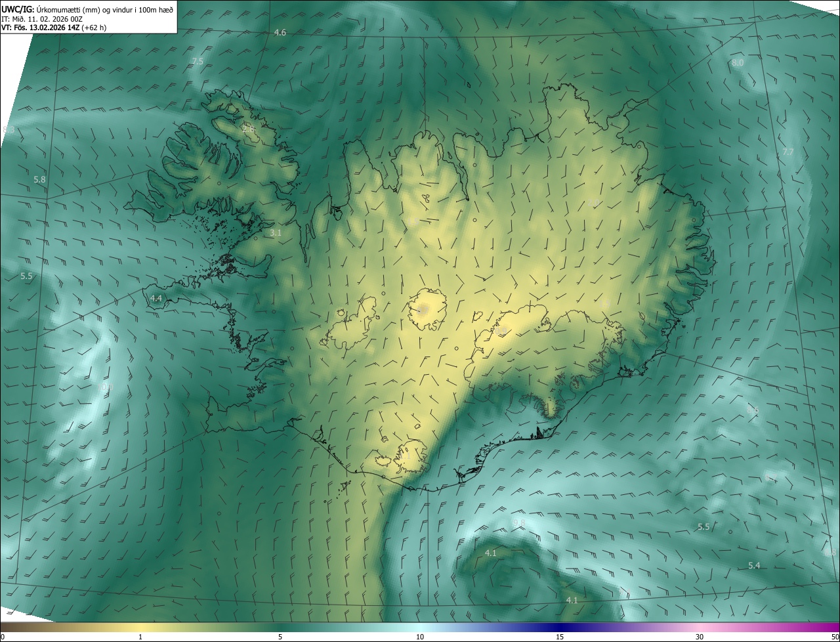Click the map value label '7.7'
The width and height of the screenshot is (840, 642).
788,152
